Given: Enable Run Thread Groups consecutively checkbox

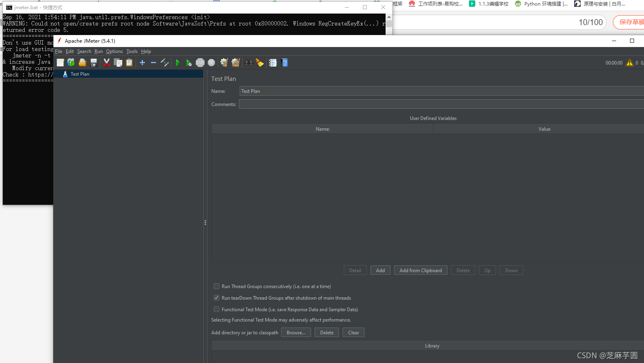Looking at the screenshot, I should [217, 286].
